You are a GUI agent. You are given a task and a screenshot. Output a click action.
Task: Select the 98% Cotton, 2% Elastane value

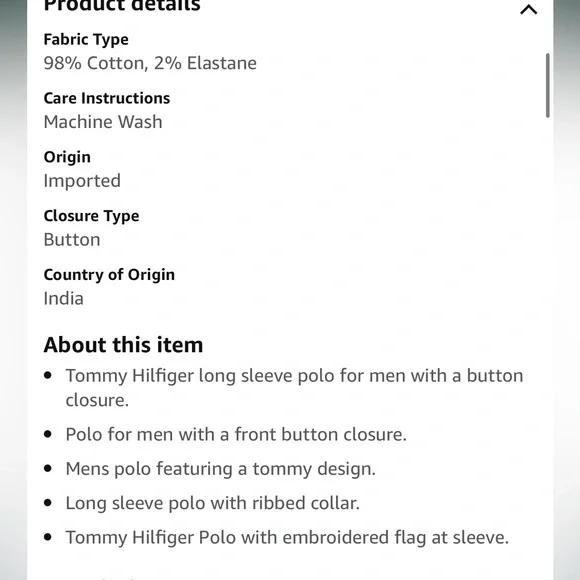150,63
